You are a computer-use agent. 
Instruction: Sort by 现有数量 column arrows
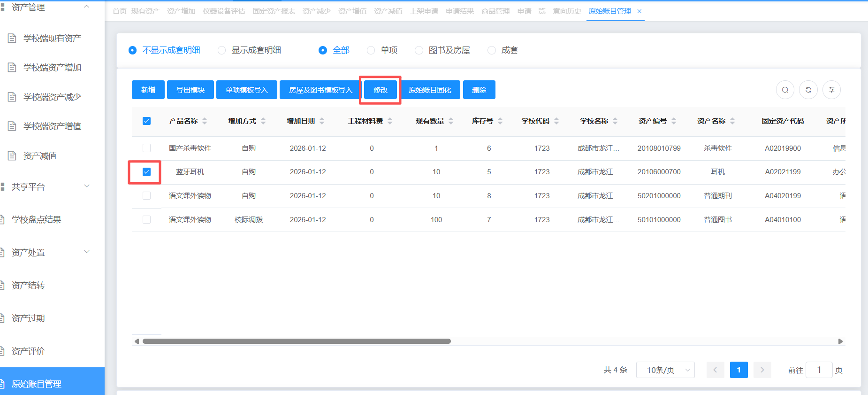click(x=451, y=121)
